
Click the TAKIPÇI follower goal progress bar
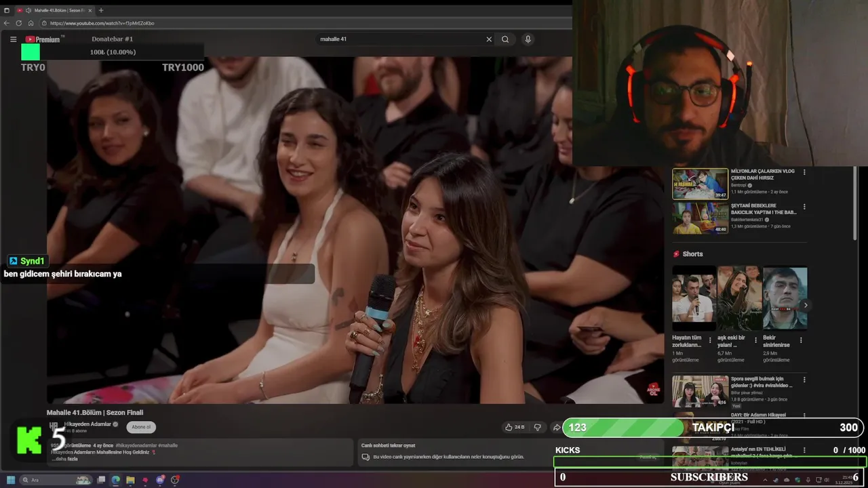coord(713,428)
